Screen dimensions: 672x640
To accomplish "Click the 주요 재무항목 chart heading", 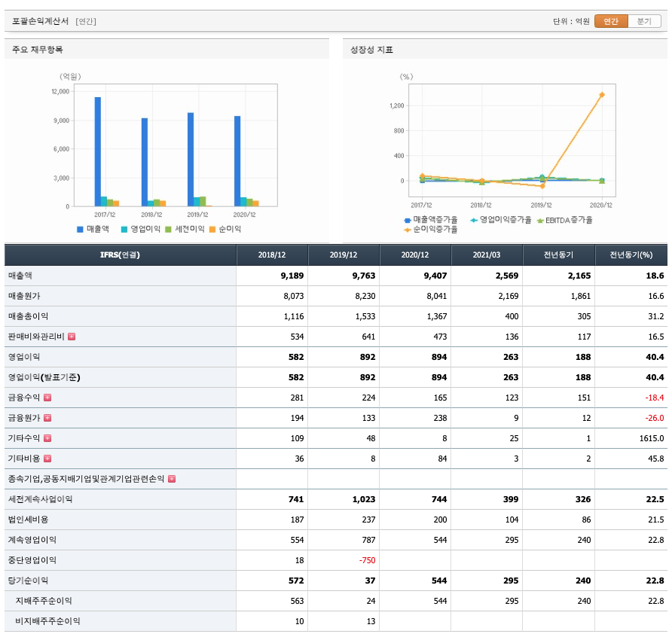I will pos(37,50).
